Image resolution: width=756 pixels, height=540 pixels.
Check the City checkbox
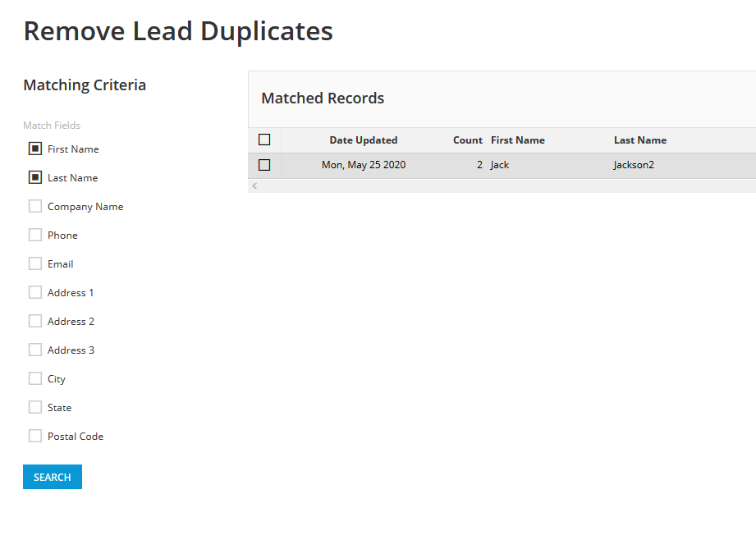35,378
